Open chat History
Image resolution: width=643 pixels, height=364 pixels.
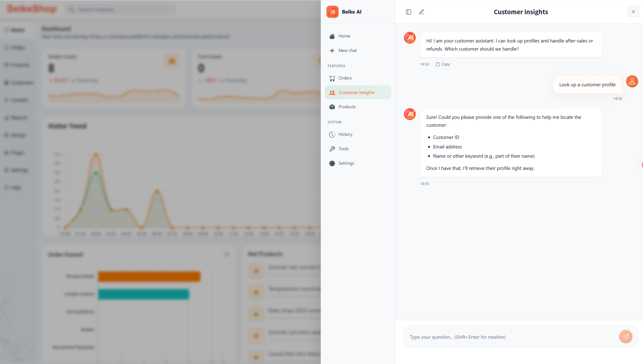[x=358, y=134]
